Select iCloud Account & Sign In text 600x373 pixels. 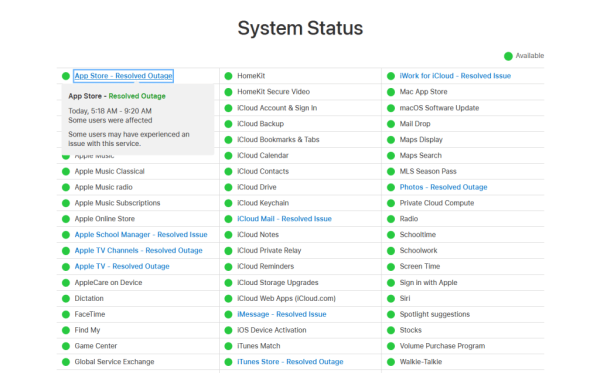(277, 108)
